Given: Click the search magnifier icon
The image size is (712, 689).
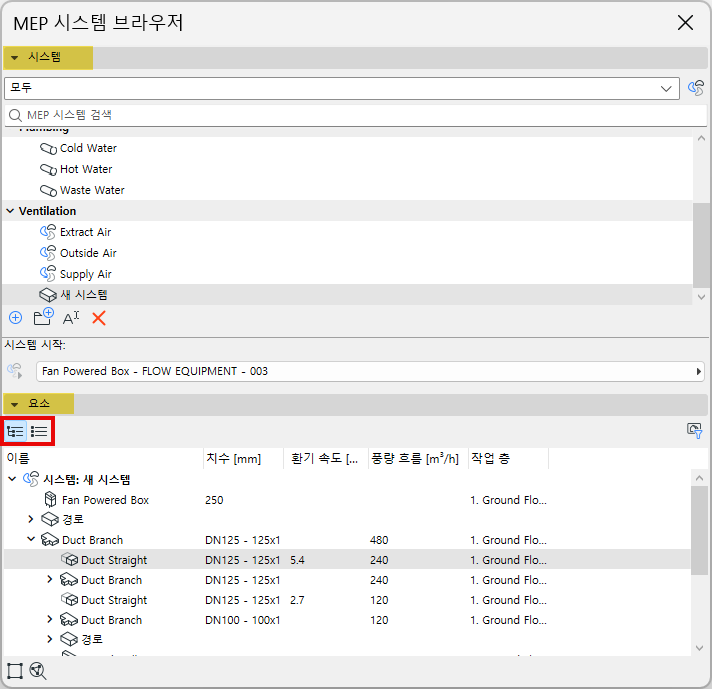Looking at the screenshot, I should pos(15,115).
